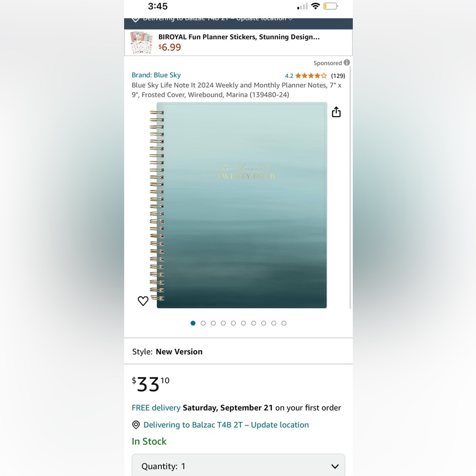
Task: Open the Quantity dropdown
Action: point(238,466)
